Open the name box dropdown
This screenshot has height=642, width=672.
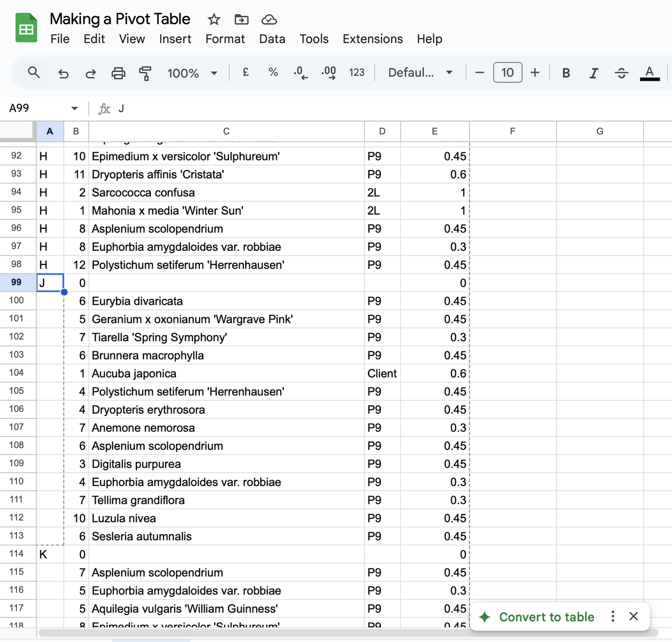pos(74,108)
